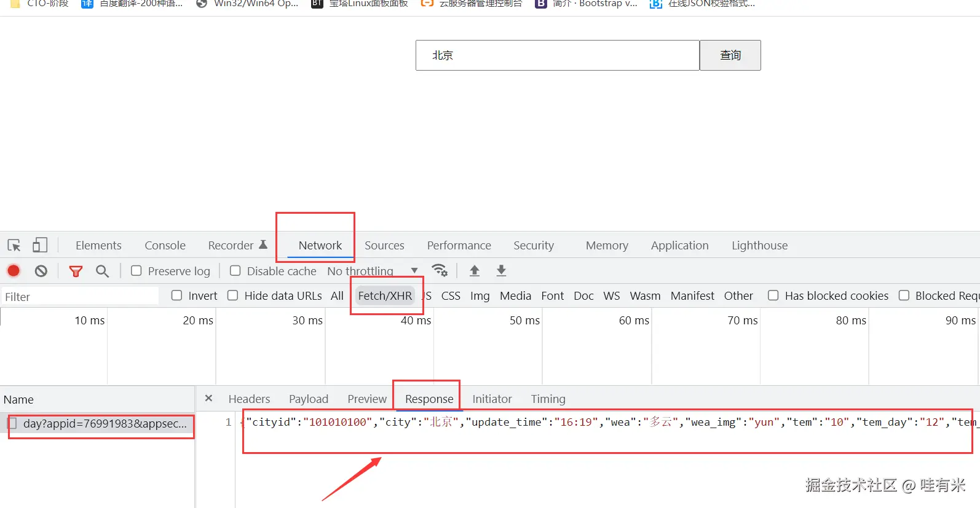Filter requests by Doc
This screenshot has height=508, width=980.
click(583, 295)
